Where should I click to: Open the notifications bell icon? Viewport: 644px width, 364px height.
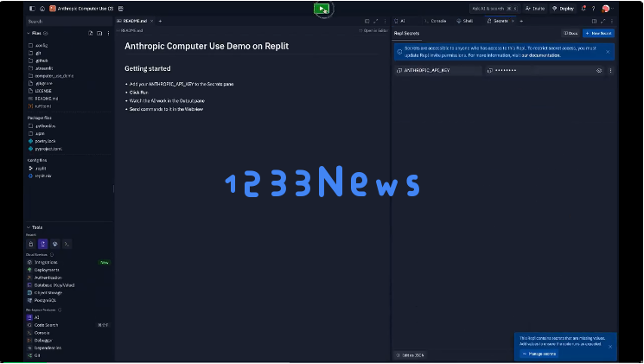(x=583, y=9)
